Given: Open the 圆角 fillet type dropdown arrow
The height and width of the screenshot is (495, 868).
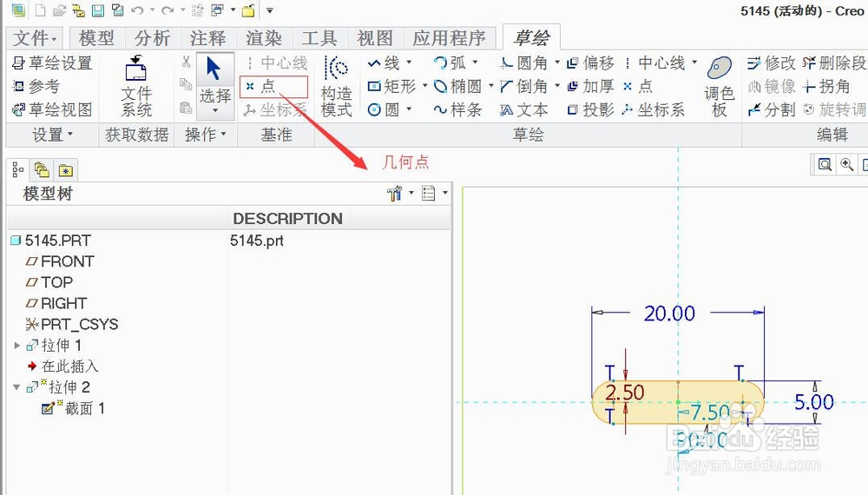Looking at the screenshot, I should (x=557, y=63).
